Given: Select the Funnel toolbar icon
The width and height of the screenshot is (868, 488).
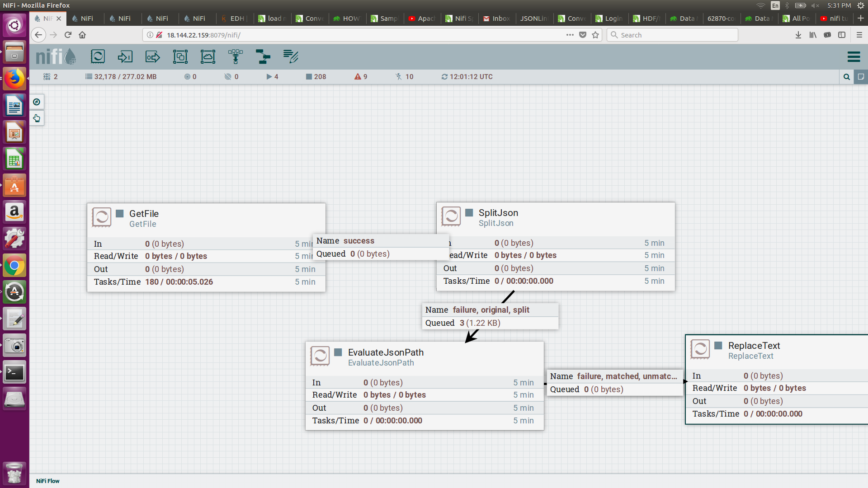Looking at the screenshot, I should (x=235, y=56).
